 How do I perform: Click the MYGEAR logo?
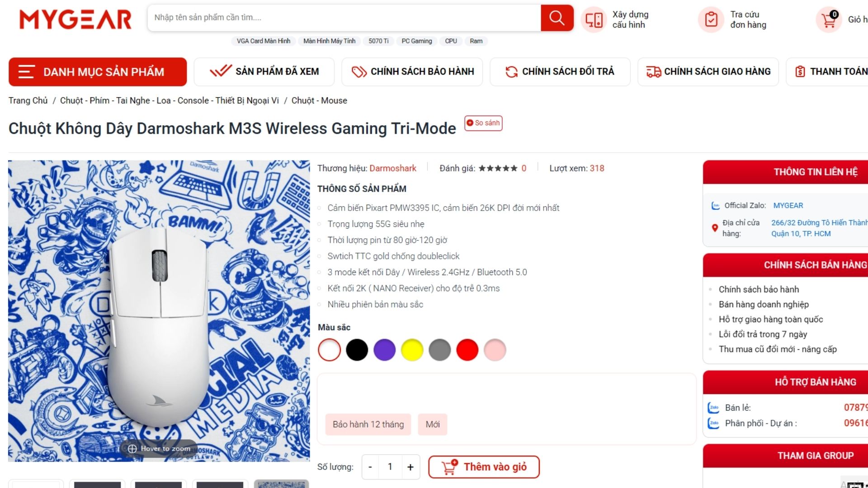tap(75, 20)
